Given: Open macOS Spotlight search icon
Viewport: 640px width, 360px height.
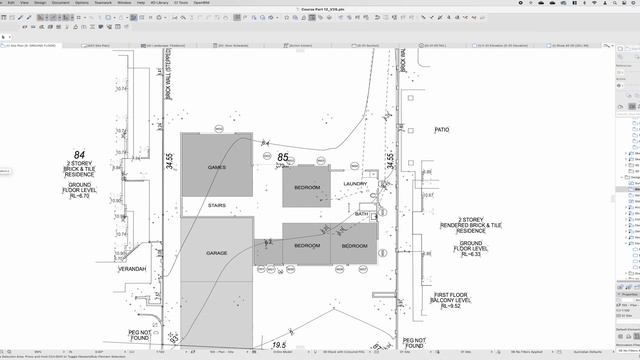Looking at the screenshot, I should click(x=615, y=2).
